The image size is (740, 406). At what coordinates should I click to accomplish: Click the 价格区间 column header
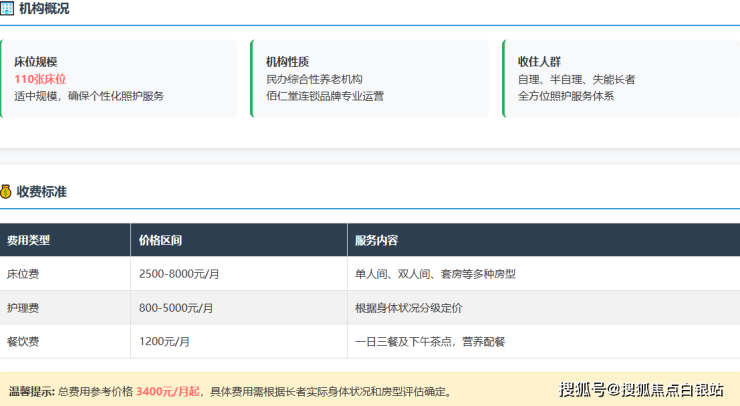click(161, 241)
